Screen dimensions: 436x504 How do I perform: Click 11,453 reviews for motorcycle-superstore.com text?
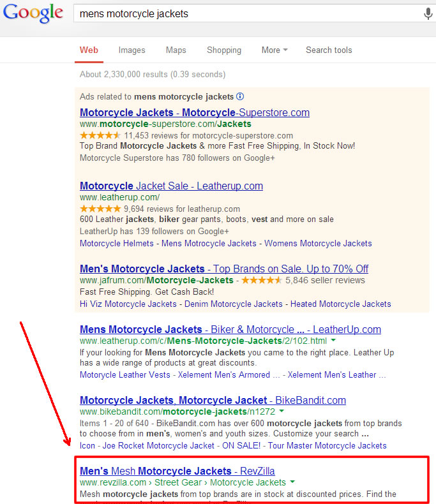pyautogui.click(x=209, y=136)
